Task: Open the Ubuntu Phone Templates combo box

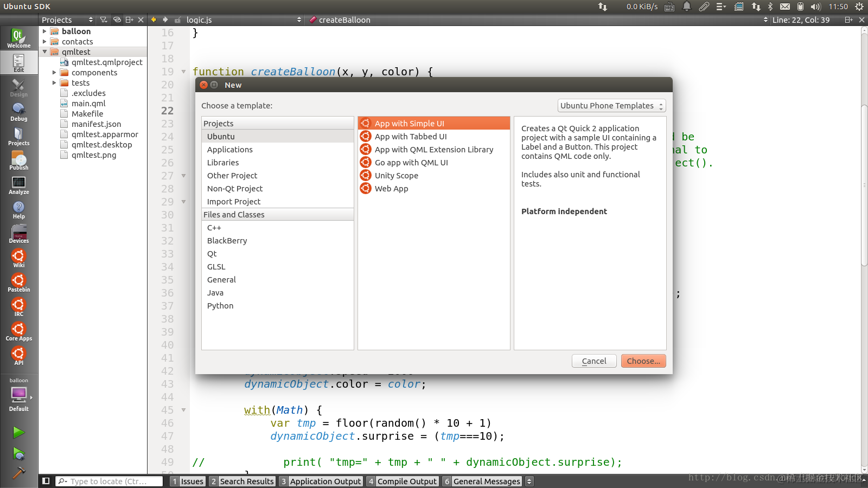Action: tap(611, 106)
